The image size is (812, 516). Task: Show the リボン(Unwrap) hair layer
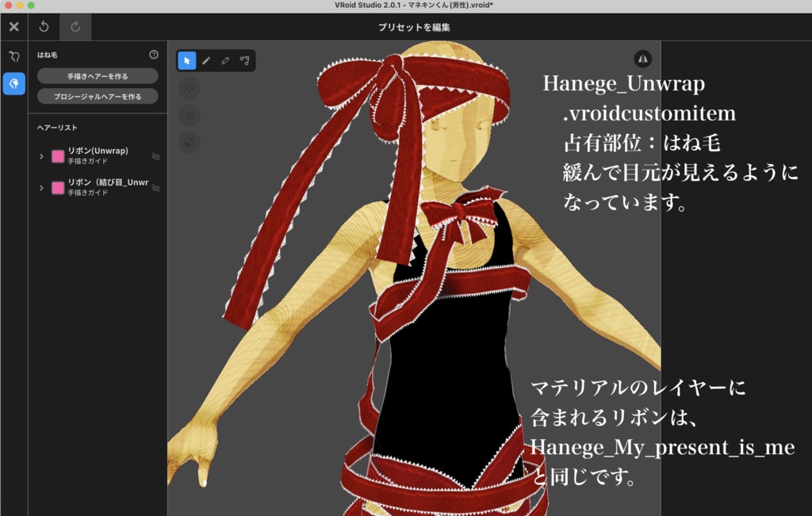[x=157, y=156]
